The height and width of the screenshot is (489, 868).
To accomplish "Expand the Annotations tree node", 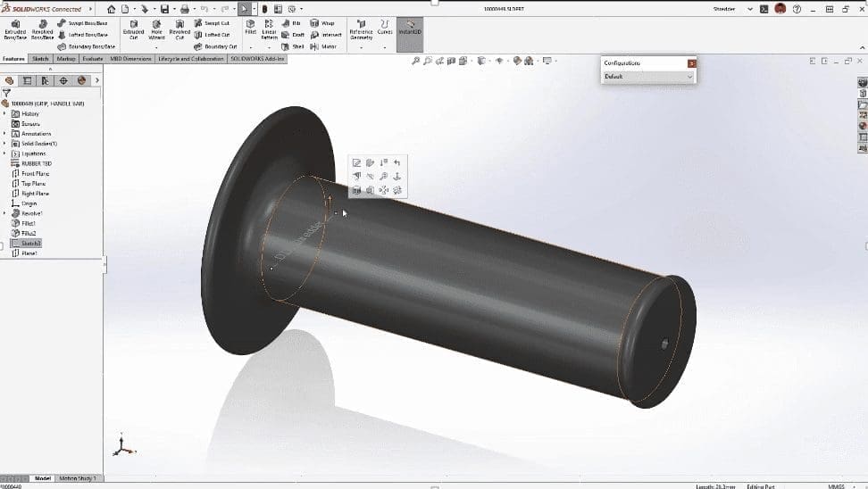I will click(5, 133).
